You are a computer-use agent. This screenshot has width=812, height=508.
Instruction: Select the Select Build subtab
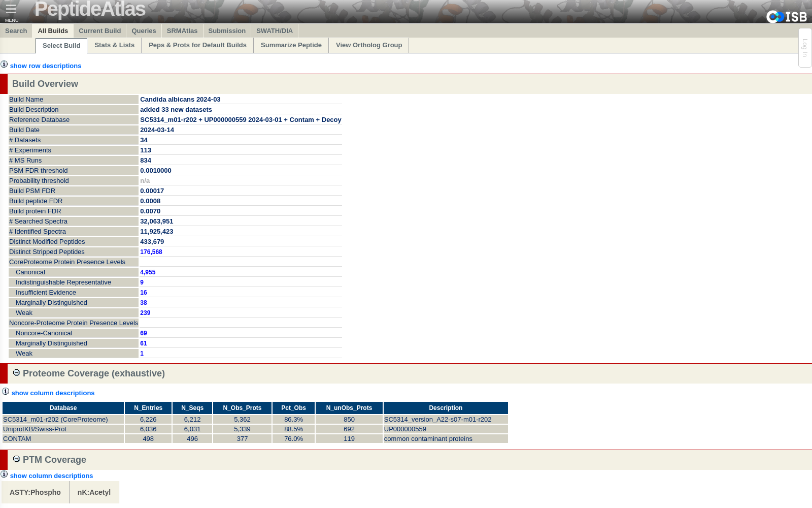point(61,46)
